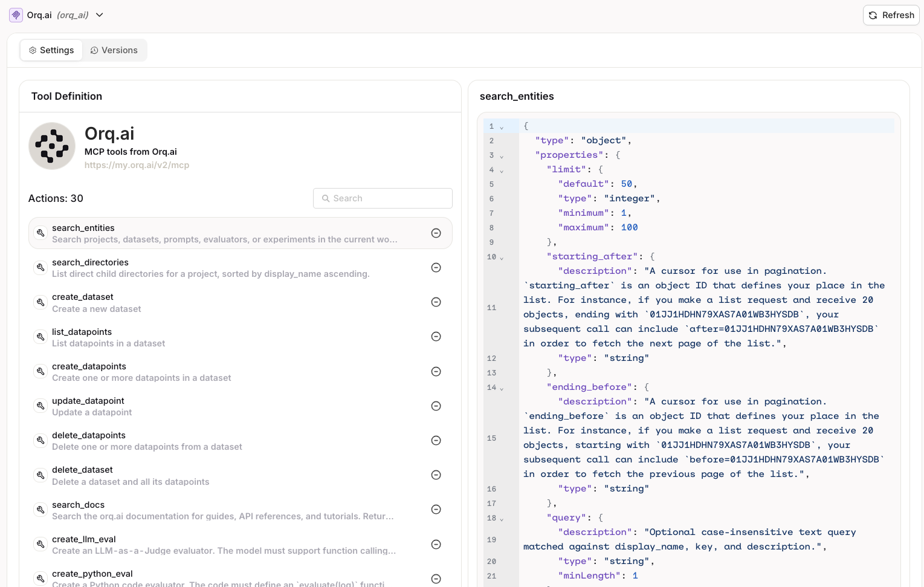Collapse the "ending_before" fold arrow at line 14

502,388
